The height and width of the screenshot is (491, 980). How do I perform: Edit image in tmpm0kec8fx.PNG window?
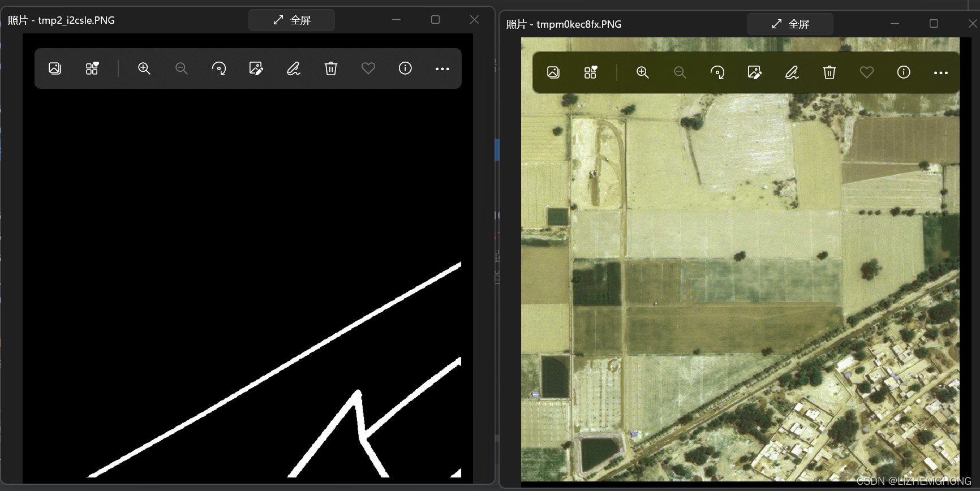coord(755,72)
